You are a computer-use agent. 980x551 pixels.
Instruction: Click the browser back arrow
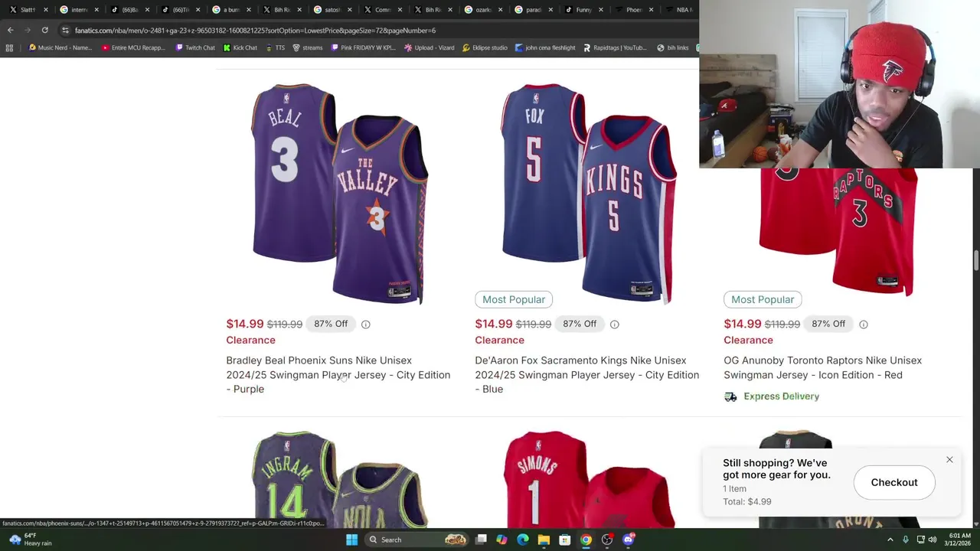coord(10,30)
